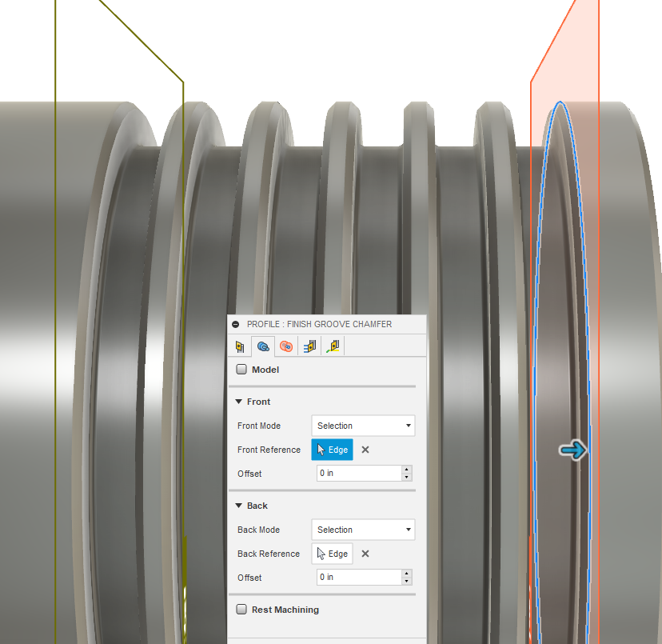Image resolution: width=662 pixels, height=644 pixels.
Task: Open the Back Mode dropdown
Action: click(x=363, y=530)
